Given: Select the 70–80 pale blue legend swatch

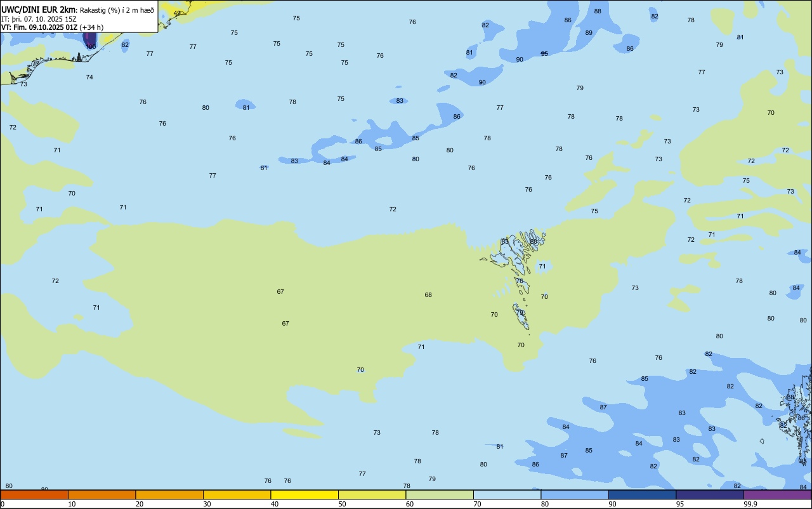Looking at the screenshot, I should (x=507, y=494).
